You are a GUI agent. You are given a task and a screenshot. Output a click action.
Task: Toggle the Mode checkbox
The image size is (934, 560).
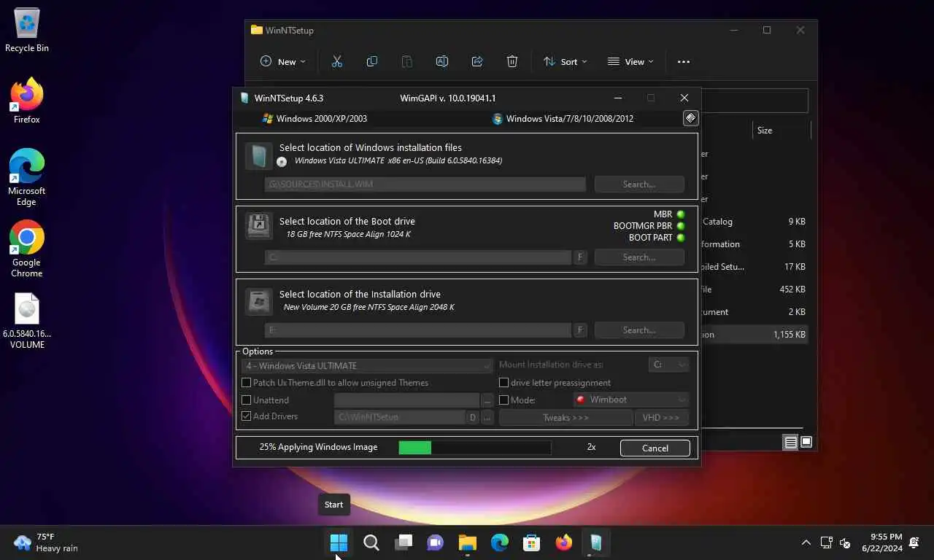503,400
